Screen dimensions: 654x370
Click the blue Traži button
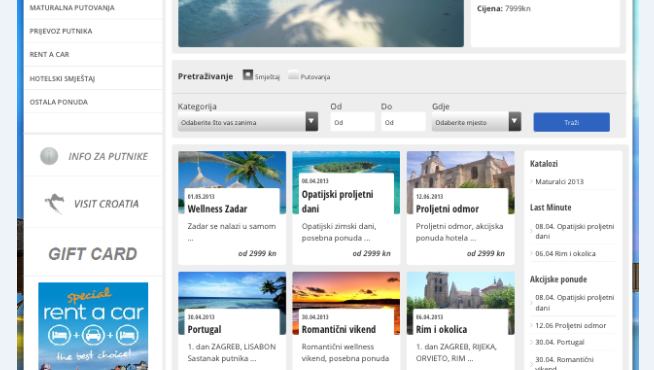point(571,122)
